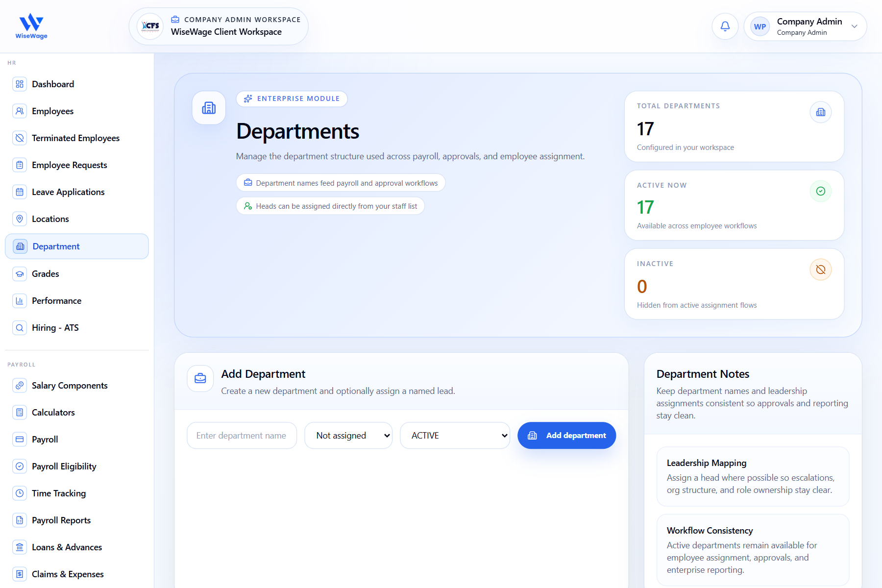
Task: Navigate to Leave Applications
Action: point(77,192)
